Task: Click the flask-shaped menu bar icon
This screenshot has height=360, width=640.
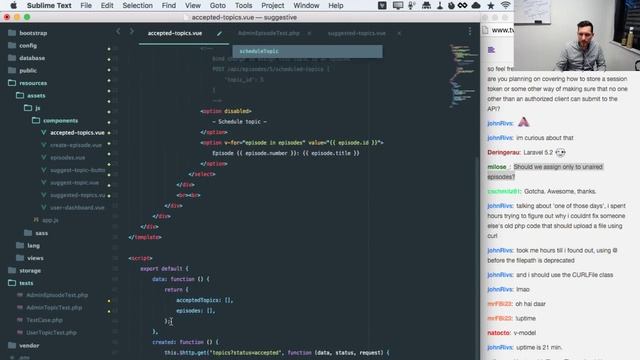Action: pyautogui.click(x=440, y=5)
